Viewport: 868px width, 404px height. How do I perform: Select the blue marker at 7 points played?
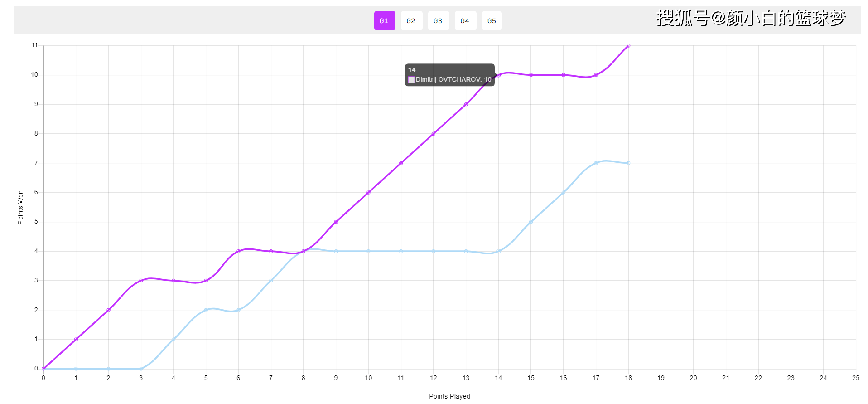click(x=271, y=281)
